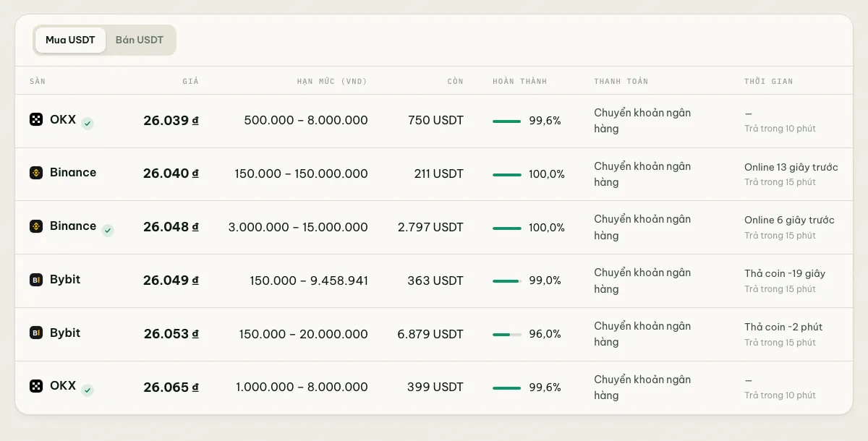
Task: Select the 26.053 đ price
Action: coord(171,335)
